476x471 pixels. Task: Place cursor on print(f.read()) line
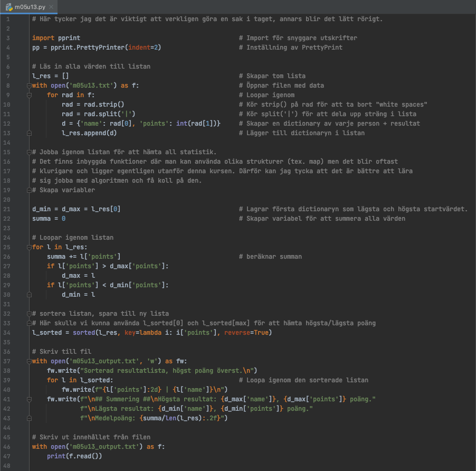(74, 456)
